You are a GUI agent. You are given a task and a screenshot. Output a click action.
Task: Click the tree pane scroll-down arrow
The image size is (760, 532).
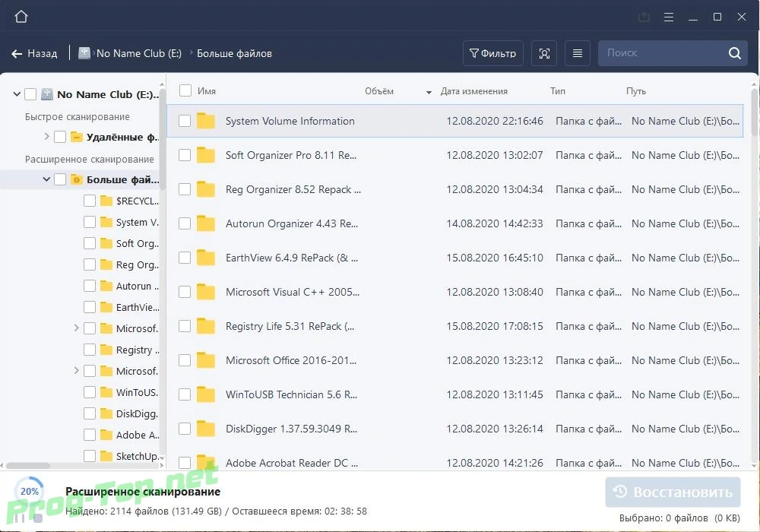coord(162,458)
